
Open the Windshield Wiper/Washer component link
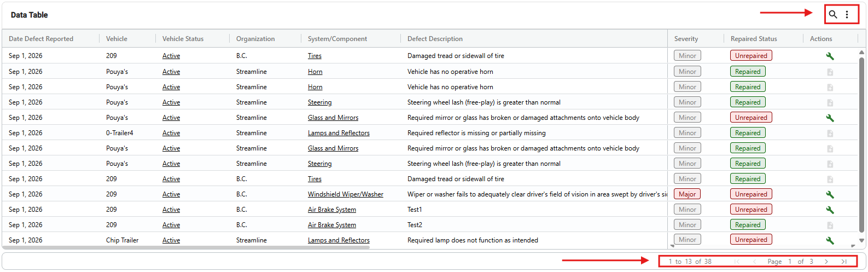pos(346,194)
